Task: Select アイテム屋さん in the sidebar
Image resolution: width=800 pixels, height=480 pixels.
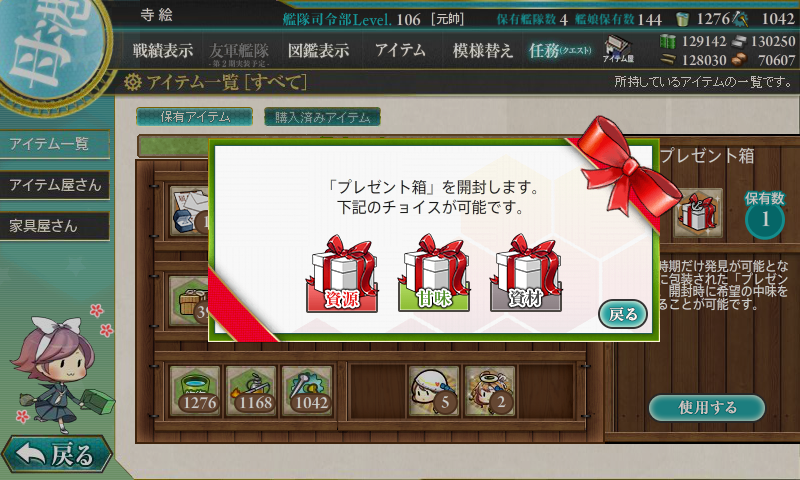Action: (55, 185)
